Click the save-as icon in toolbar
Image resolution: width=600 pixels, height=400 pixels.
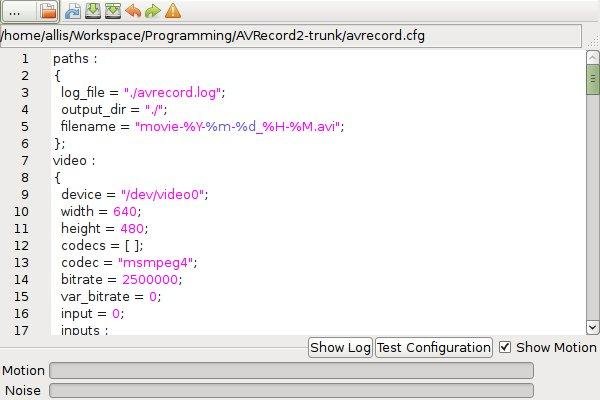[x=113, y=11]
